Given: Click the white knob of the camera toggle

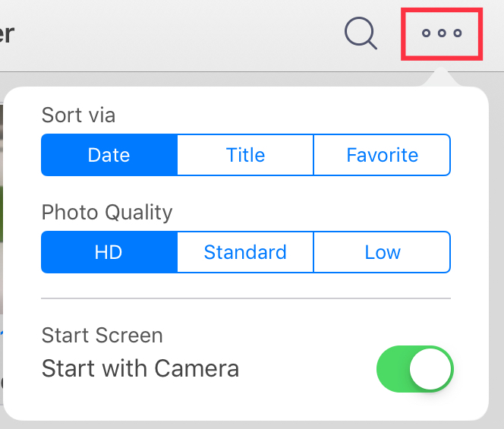Looking at the screenshot, I should [x=430, y=369].
